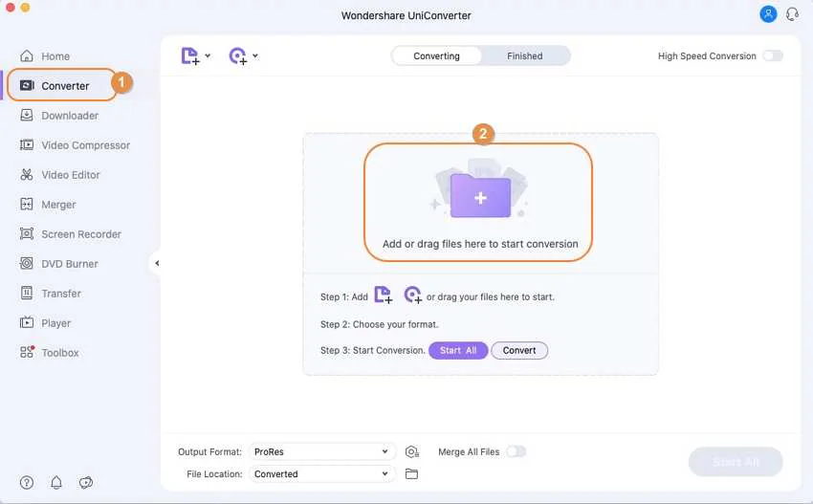Viewport: 813px width, 504px height.
Task: Open the help question mark icon
Action: coord(27,482)
